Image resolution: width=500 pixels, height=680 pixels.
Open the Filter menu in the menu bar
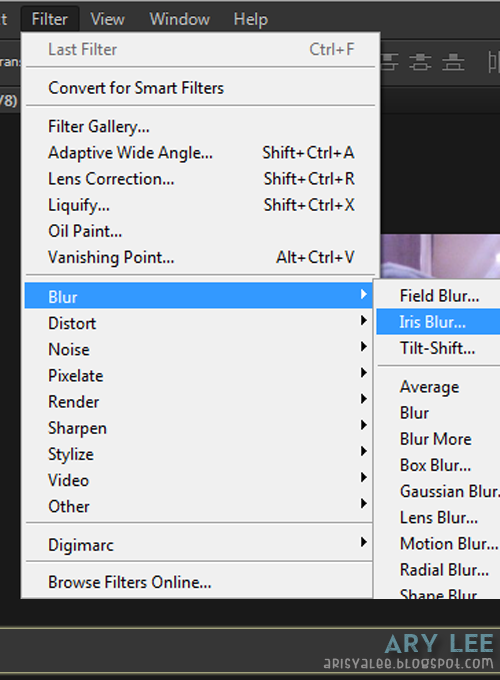49,19
